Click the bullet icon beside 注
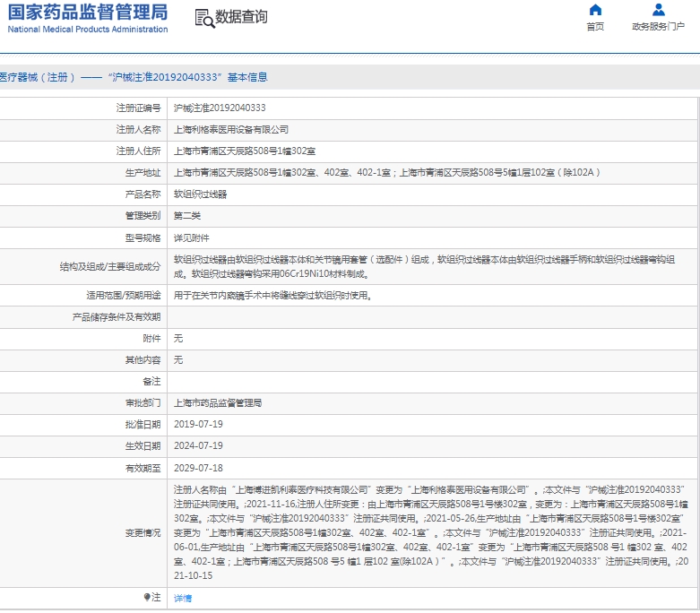This screenshot has height=613, width=700. tap(147, 597)
